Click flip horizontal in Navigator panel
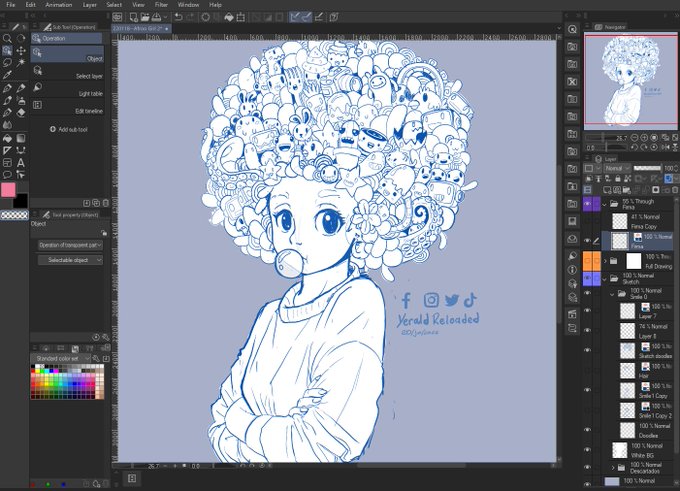 (x=665, y=147)
